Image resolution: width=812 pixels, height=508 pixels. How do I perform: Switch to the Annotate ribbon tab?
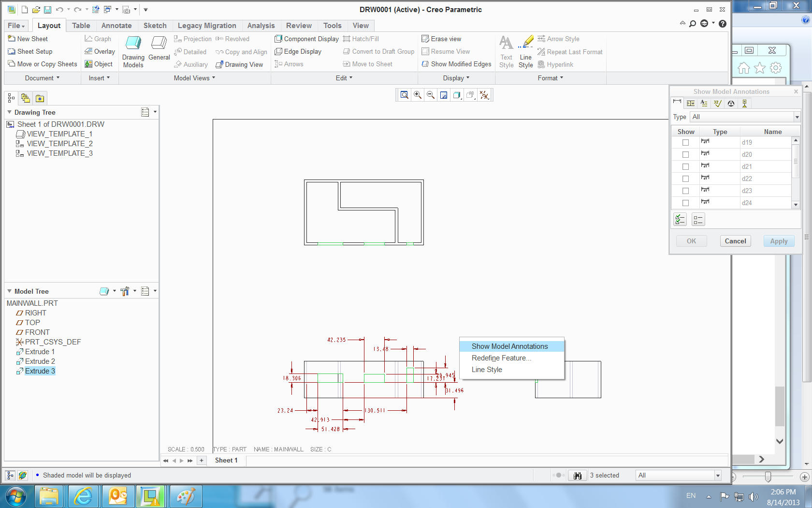pos(116,26)
